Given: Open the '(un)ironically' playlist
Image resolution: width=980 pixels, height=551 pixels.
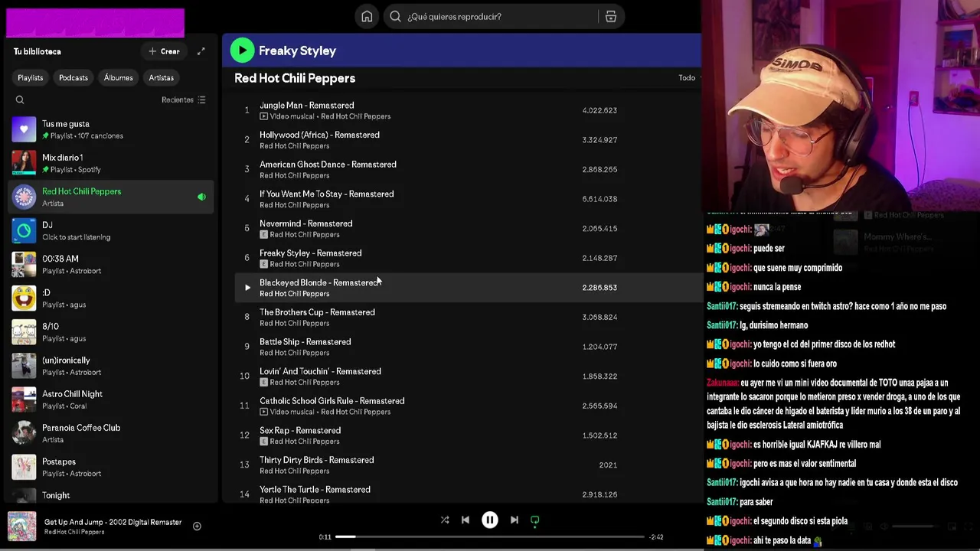Looking at the screenshot, I should click(x=111, y=365).
